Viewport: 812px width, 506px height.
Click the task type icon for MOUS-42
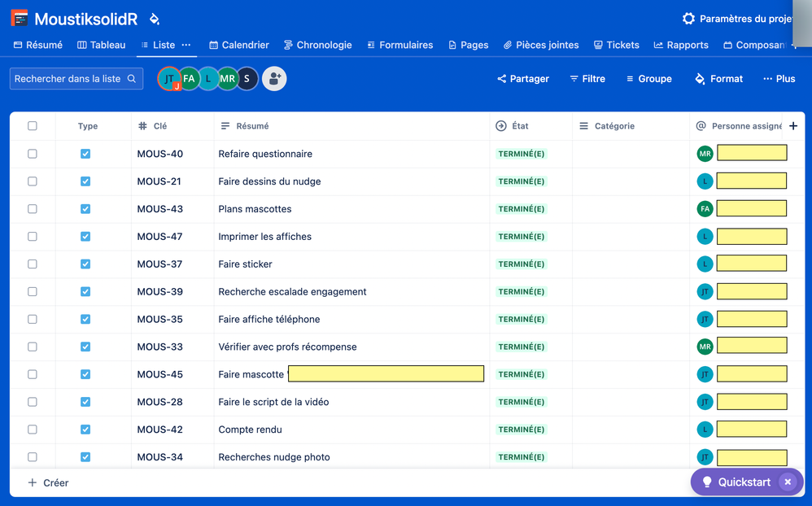pos(85,430)
